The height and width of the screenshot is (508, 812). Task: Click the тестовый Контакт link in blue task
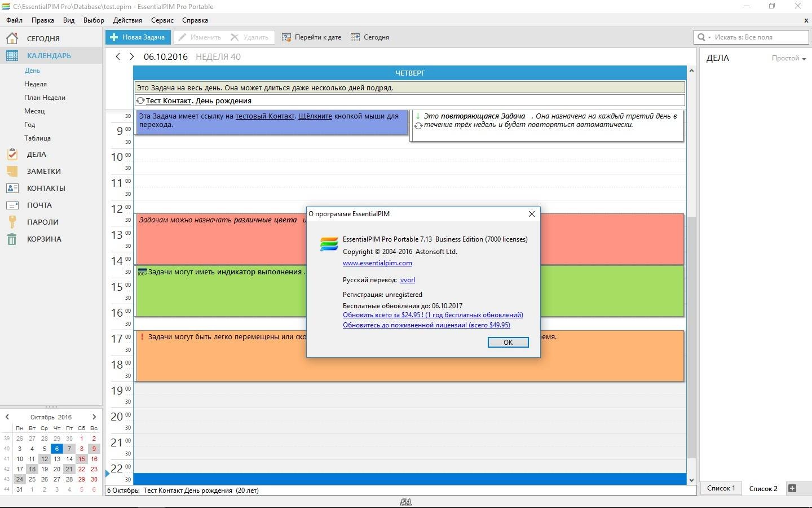[x=265, y=116]
